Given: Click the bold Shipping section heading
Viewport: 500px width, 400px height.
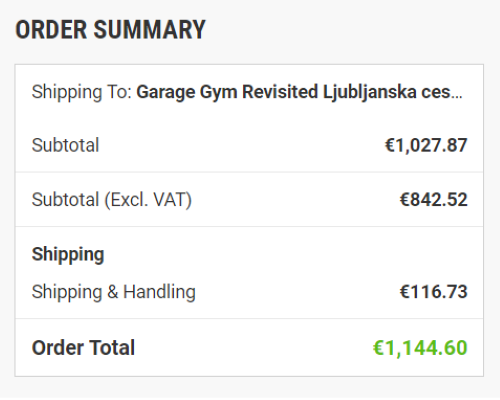Looking at the screenshot, I should [x=68, y=255].
